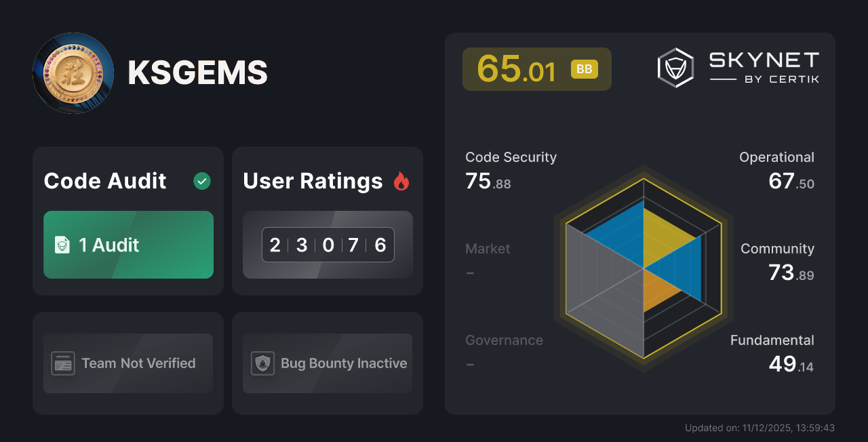Click the user ratings counter 23076

pos(328,245)
